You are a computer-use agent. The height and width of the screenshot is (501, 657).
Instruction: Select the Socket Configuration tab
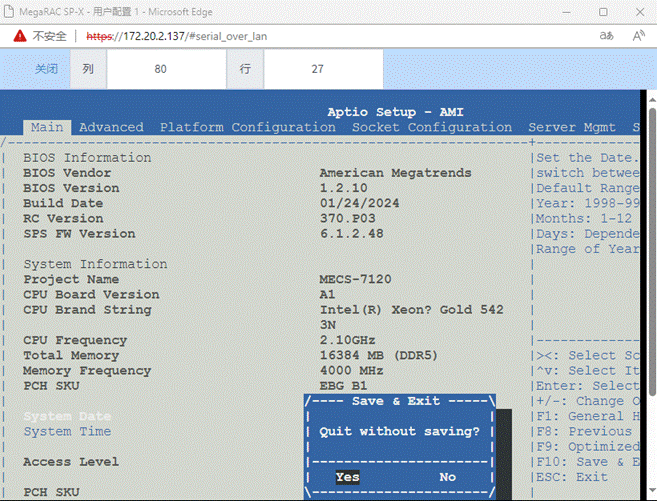pyautogui.click(x=432, y=127)
